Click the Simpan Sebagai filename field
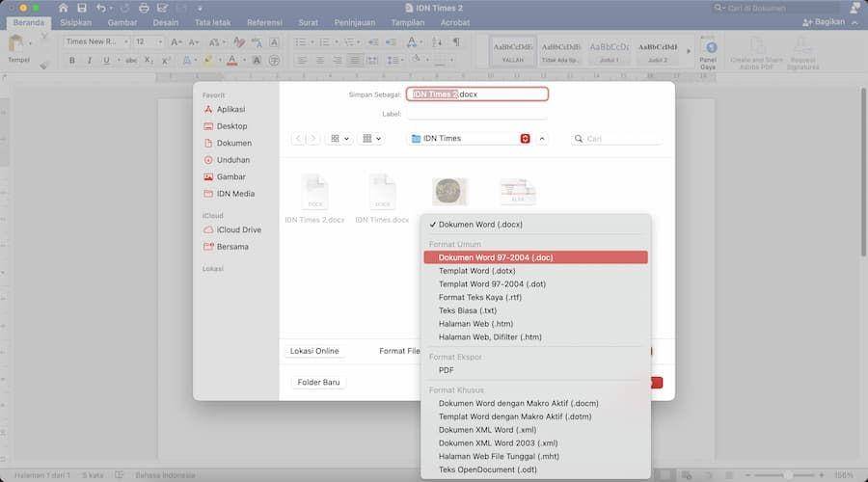Viewport: 868px width, 482px height. pos(477,94)
